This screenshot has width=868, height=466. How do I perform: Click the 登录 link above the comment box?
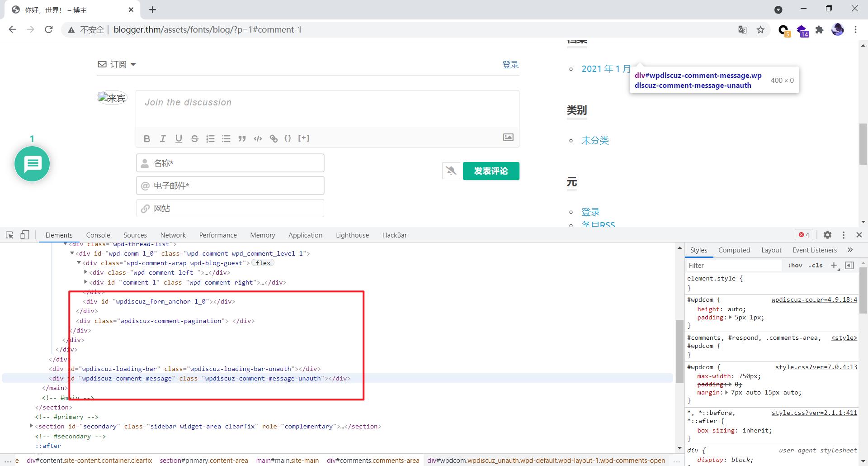tap(510, 65)
